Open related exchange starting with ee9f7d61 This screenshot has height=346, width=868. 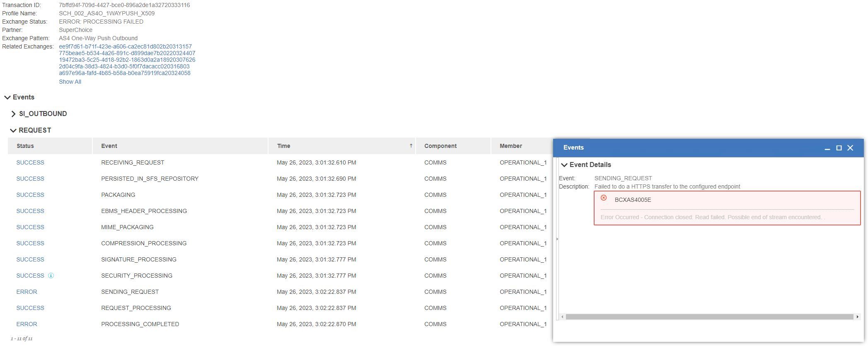125,46
